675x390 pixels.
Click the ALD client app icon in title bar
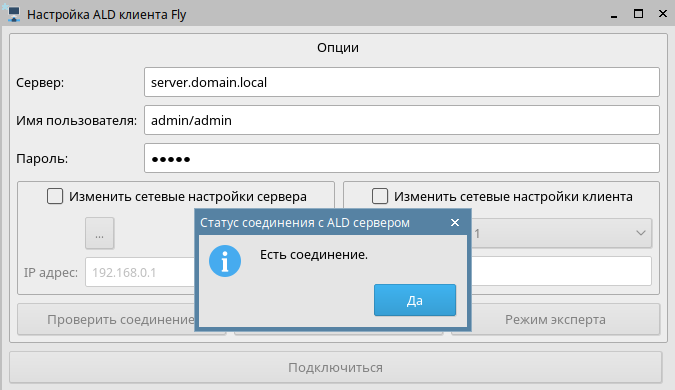coord(13,14)
